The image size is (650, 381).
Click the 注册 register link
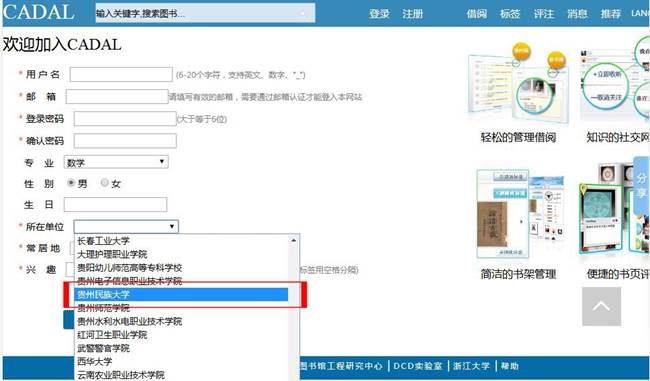point(412,14)
